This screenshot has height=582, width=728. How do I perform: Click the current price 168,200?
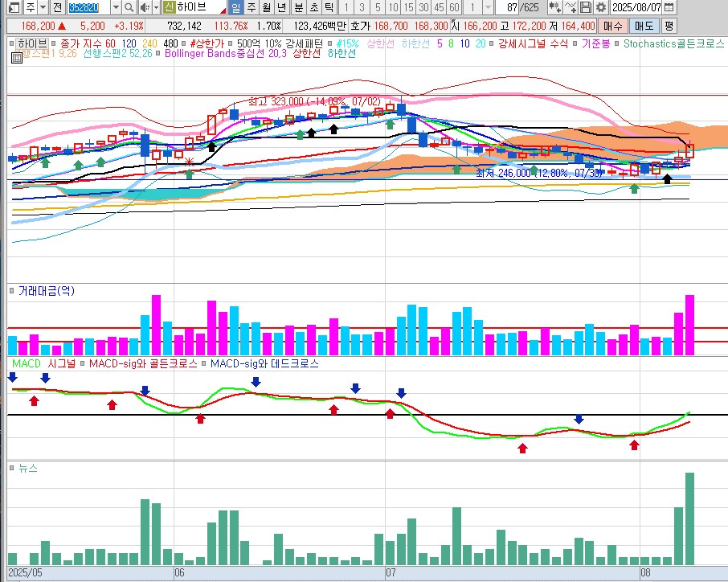tap(38, 26)
